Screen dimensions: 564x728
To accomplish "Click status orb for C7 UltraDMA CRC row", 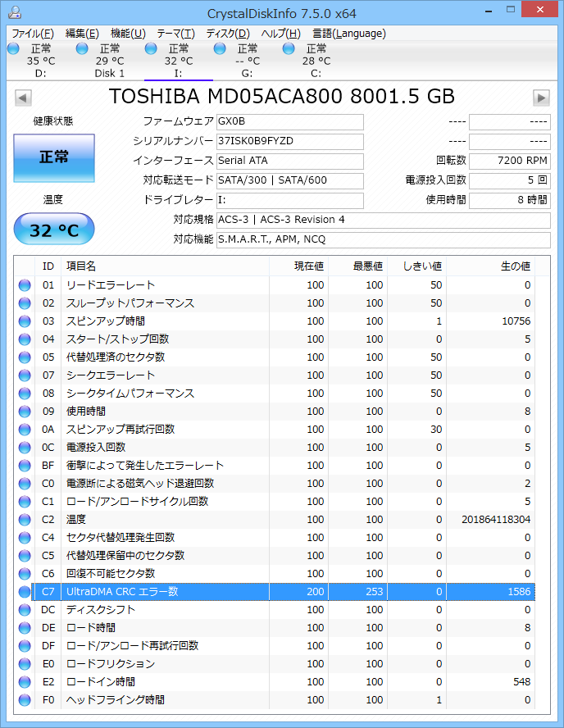I will pyautogui.click(x=25, y=592).
